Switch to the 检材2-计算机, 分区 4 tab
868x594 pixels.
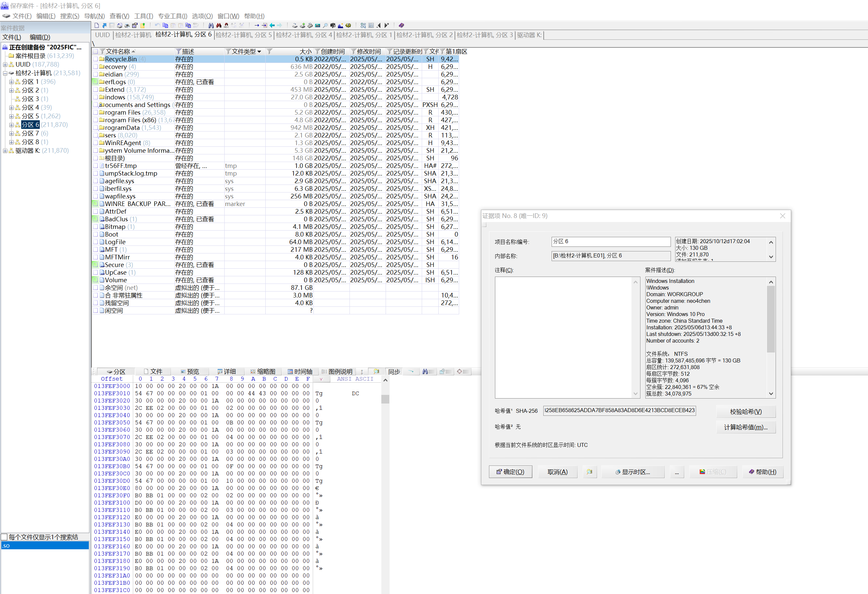pyautogui.click(x=304, y=35)
